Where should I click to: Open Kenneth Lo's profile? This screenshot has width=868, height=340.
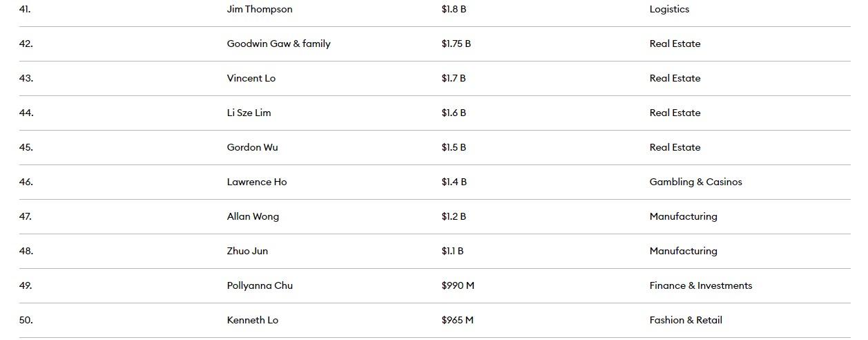(252, 320)
